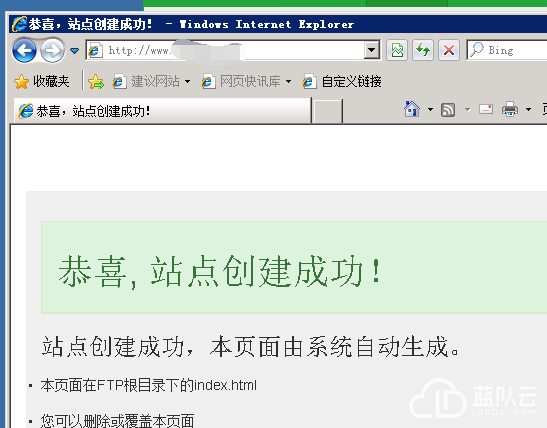Select the 恭喜，站点创建成功 tab
The width and height of the screenshot is (547, 428).
point(162,111)
